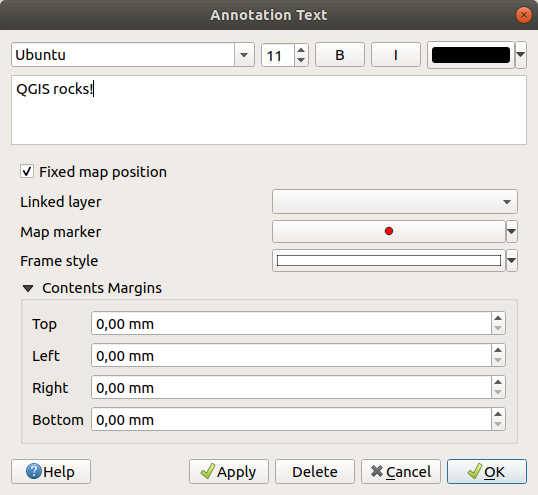Click the Left margin input field
Image resolution: width=538 pixels, height=495 pixels.
291,355
